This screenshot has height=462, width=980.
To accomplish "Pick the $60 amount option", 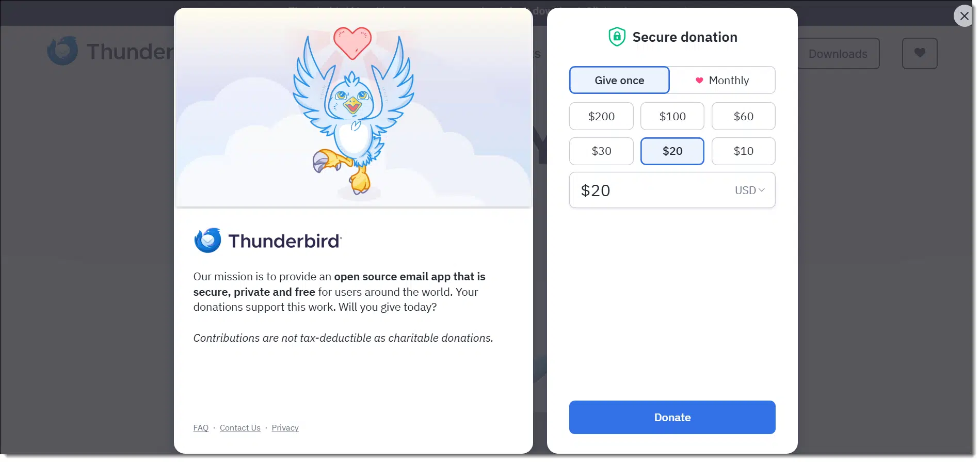I will 744,116.
